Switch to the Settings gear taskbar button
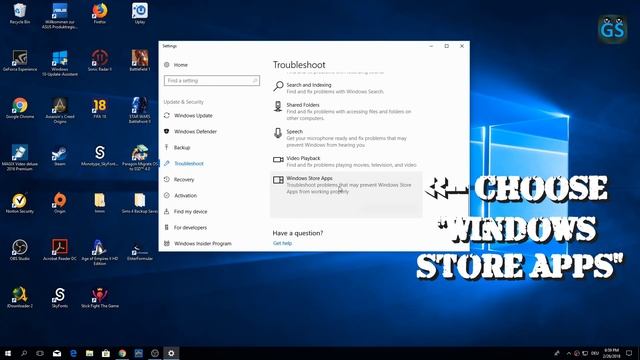This screenshot has width=640, height=360. (171, 353)
